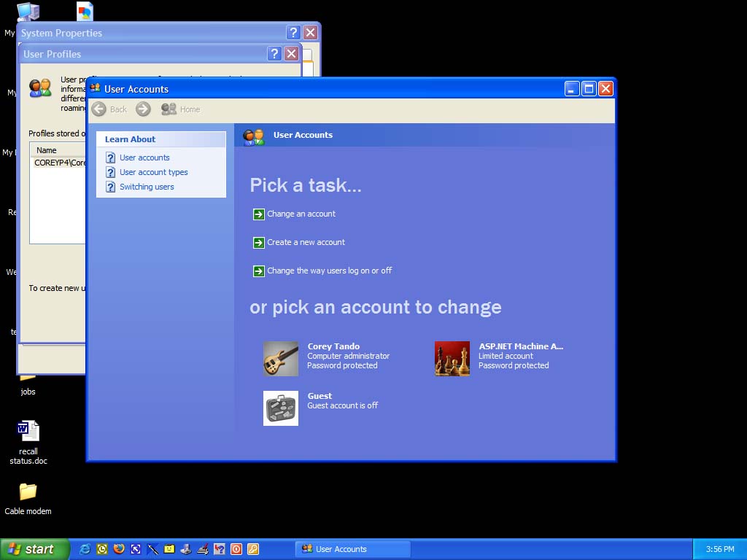
Task: Minimize the User Accounts window
Action: point(572,88)
